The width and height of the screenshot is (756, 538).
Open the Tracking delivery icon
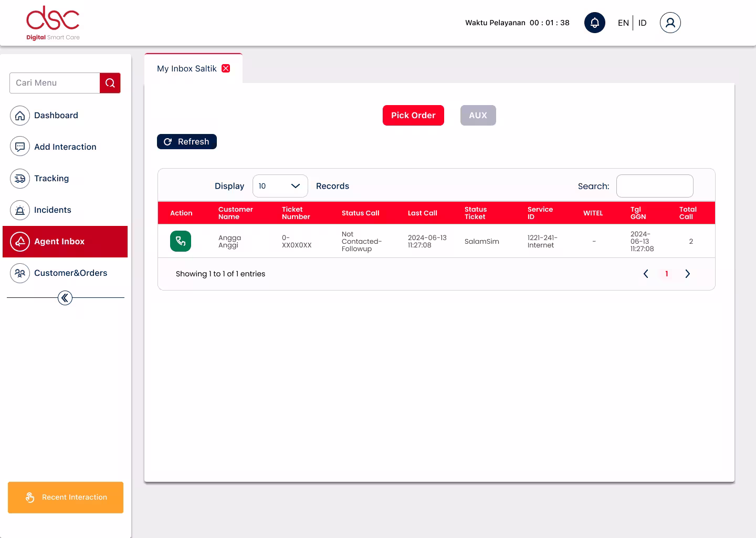coord(20,178)
